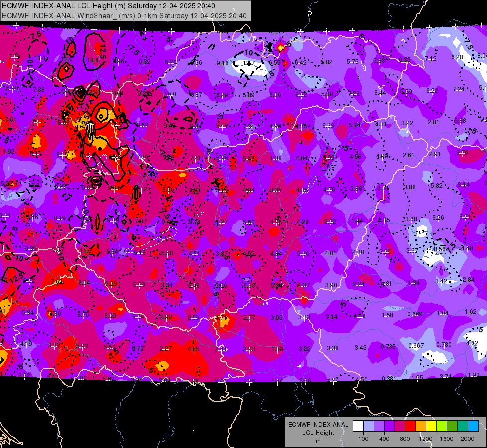Click the wind shear value '0.667'
The image size is (487, 448).
point(416,346)
